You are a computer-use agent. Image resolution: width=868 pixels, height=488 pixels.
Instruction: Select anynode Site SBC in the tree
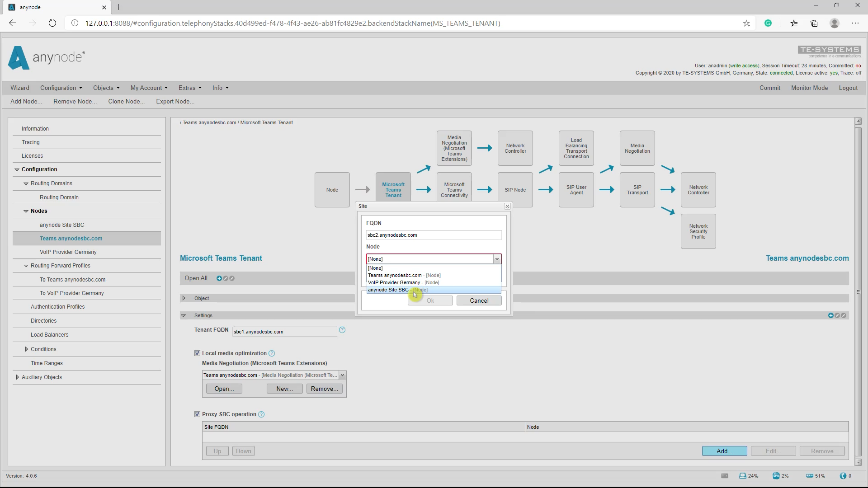(x=62, y=225)
